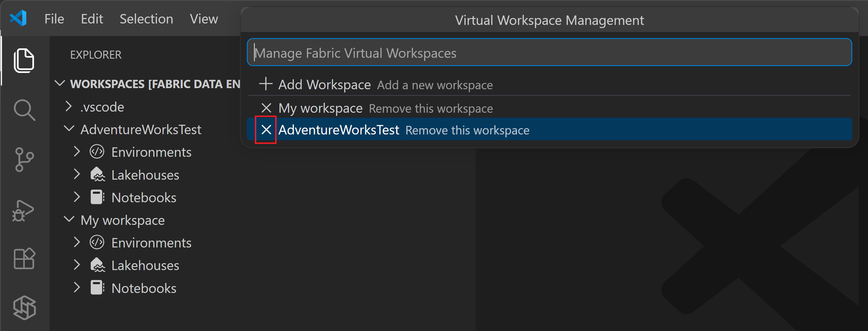
Task: Open Source Control view icon
Action: [x=24, y=159]
